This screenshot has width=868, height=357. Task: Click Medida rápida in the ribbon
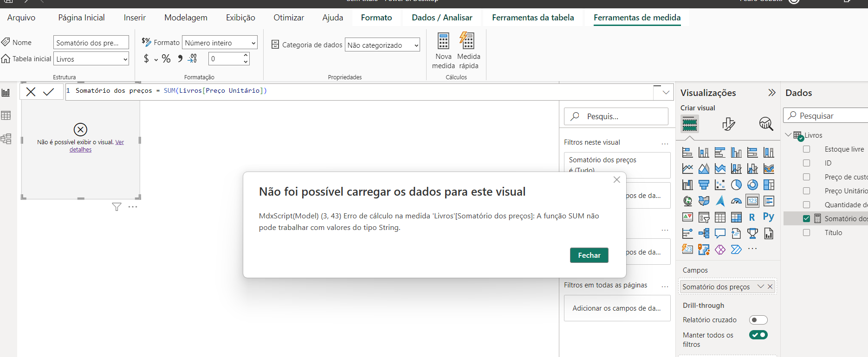tap(468, 51)
